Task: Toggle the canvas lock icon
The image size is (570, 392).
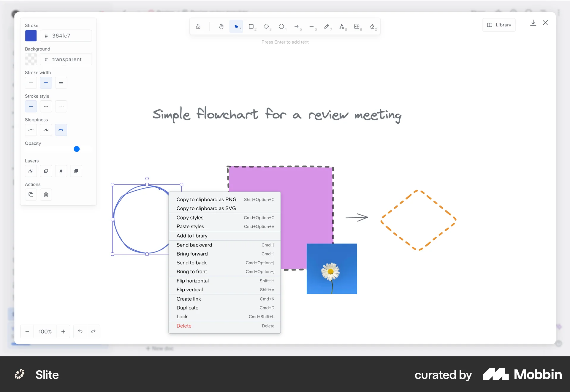Action: pos(198,26)
